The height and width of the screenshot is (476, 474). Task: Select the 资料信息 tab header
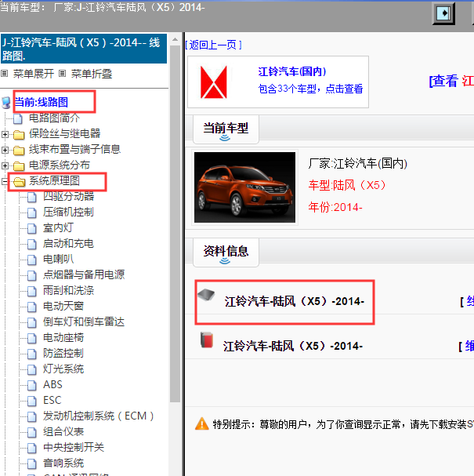click(x=226, y=252)
